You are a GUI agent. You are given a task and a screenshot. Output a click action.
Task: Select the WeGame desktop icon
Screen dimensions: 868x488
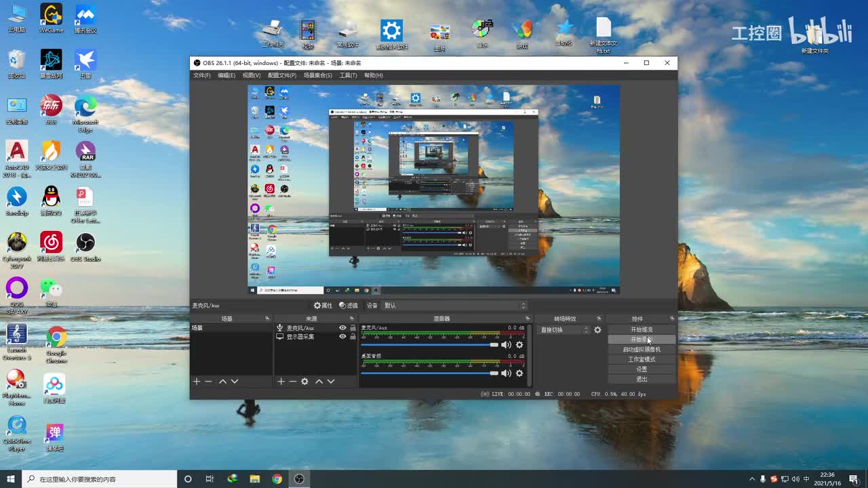[x=52, y=18]
